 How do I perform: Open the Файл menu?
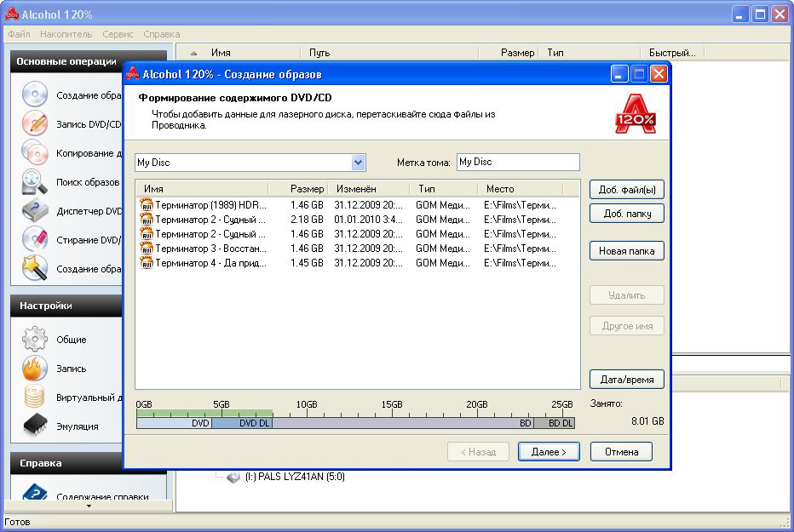pos(20,34)
